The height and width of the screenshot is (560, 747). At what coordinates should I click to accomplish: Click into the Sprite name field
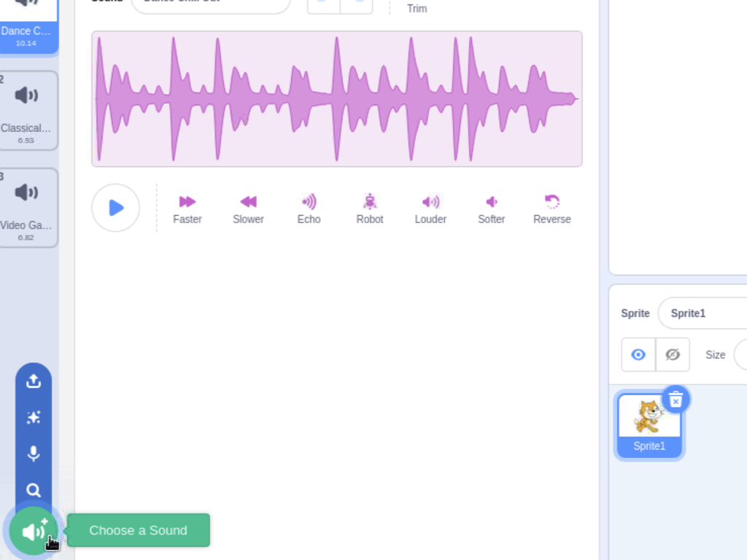703,314
